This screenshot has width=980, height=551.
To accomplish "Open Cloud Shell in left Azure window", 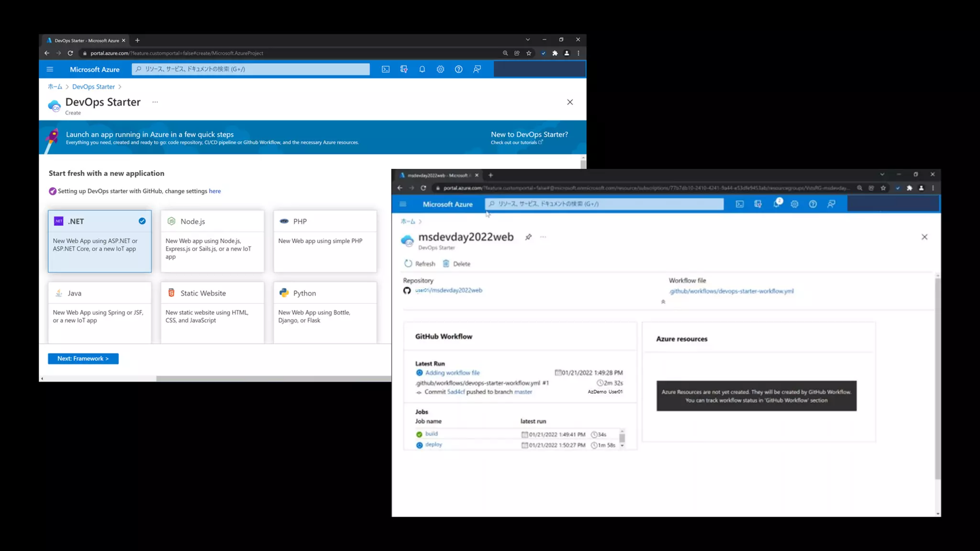I will pyautogui.click(x=385, y=69).
